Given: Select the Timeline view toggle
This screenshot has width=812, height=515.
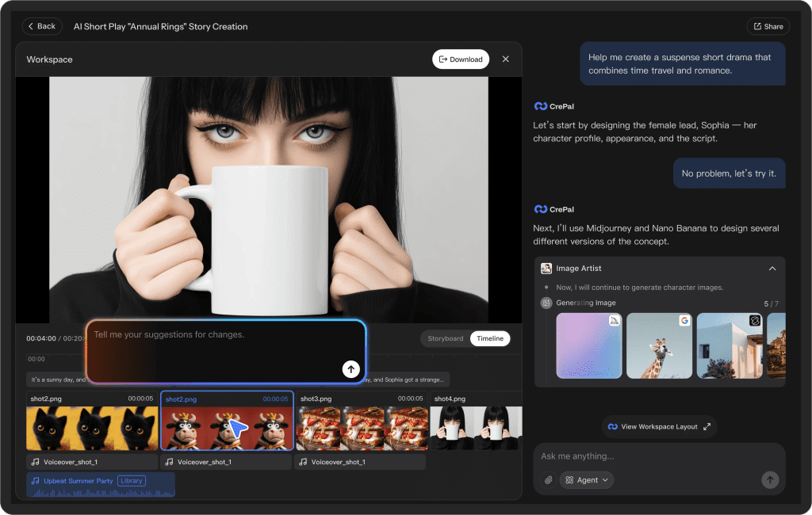Looking at the screenshot, I should (x=490, y=338).
